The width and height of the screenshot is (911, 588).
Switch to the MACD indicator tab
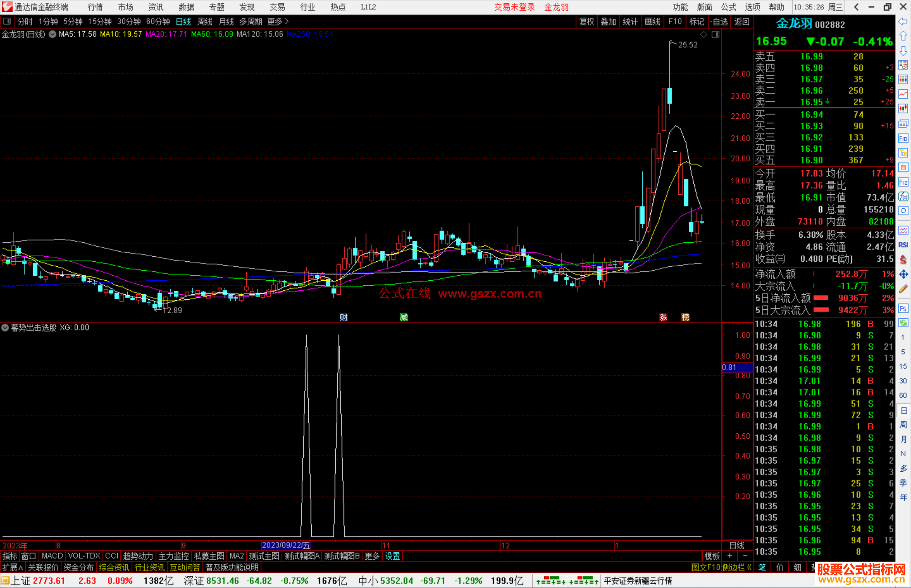(x=52, y=556)
